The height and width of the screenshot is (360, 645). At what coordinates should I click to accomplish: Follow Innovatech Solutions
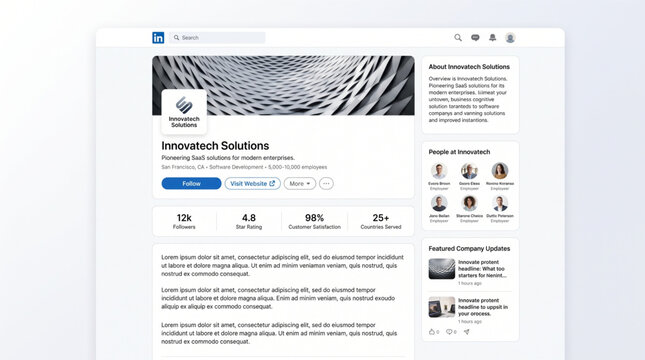click(x=191, y=183)
